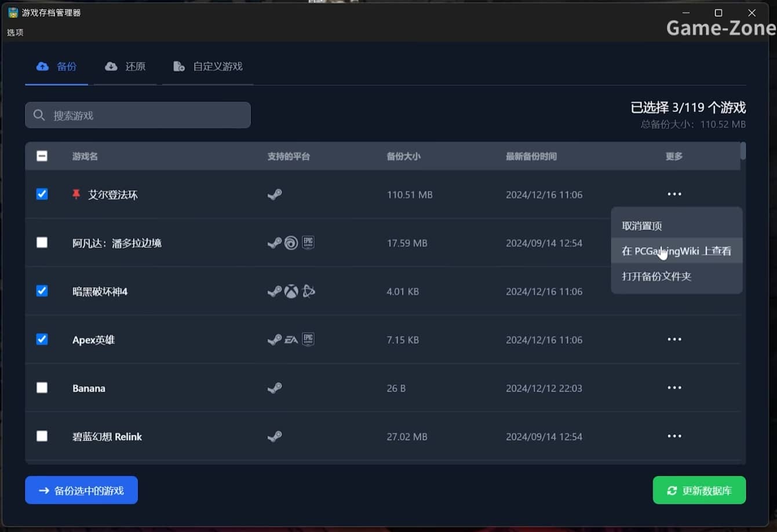Uncheck the 暗黑破坏神4 checkbox

tap(42, 291)
